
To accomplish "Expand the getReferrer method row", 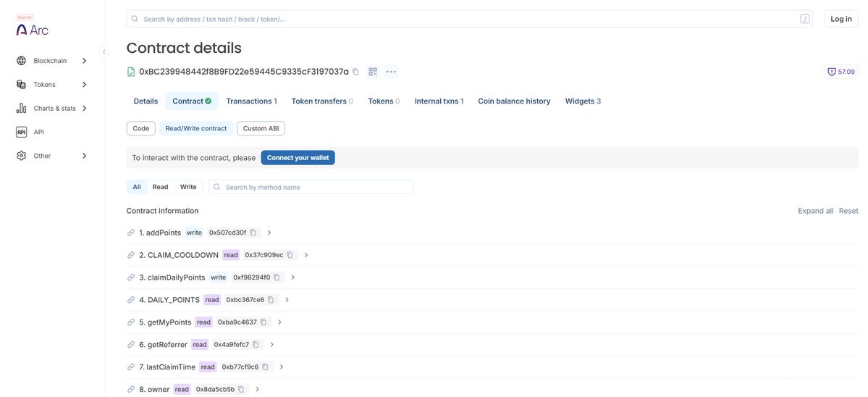I will 271,344.
